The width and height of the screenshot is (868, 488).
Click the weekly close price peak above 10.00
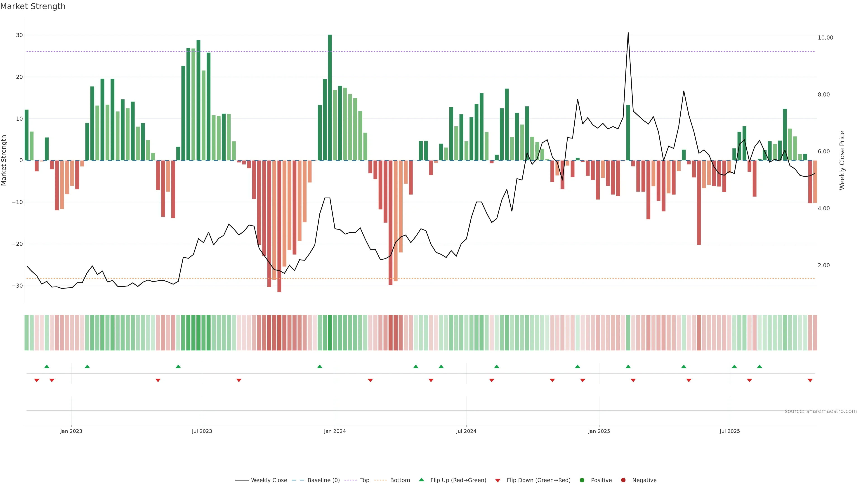coord(628,33)
